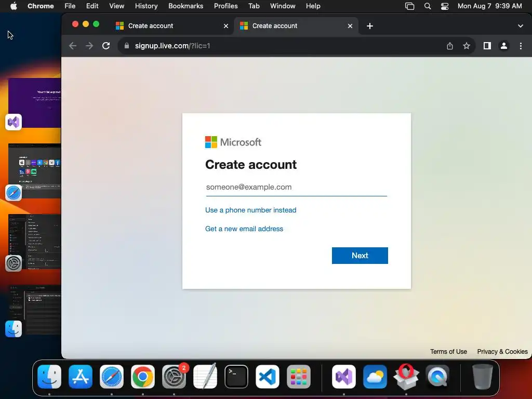Open the Chrome profile menu
The width and height of the screenshot is (532, 399).
504,46
